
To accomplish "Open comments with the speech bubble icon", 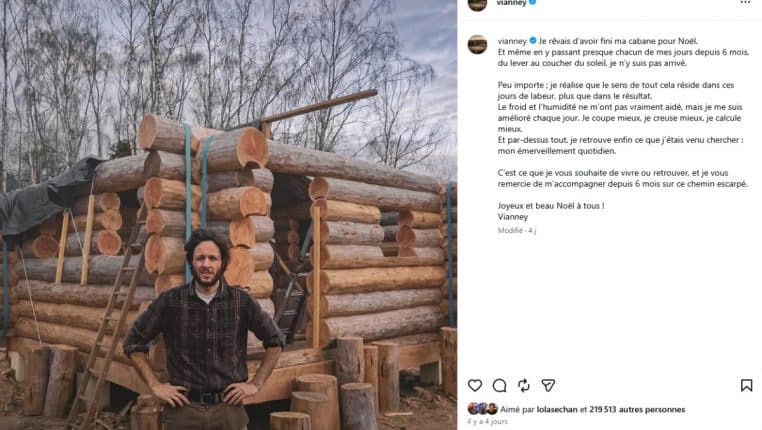I will click(499, 385).
